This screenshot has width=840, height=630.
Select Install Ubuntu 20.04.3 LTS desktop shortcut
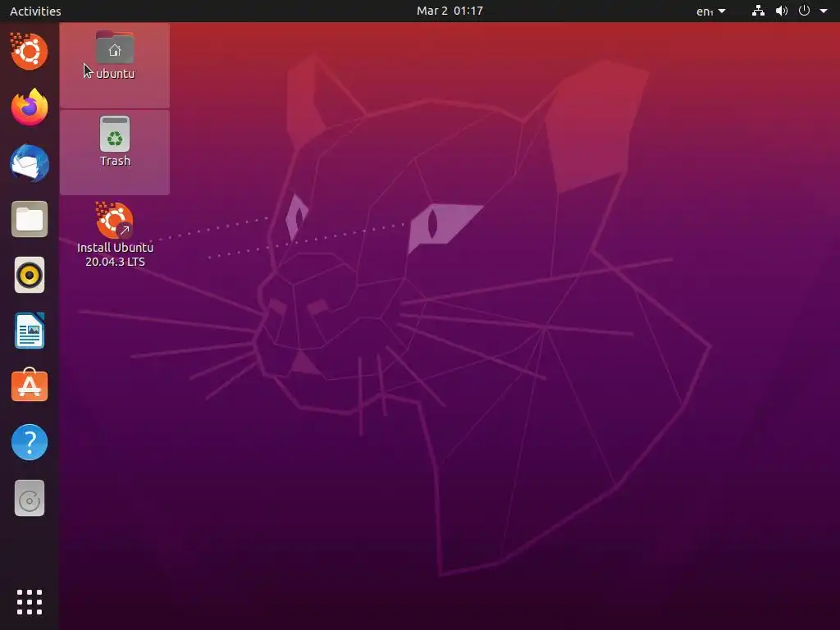point(115,235)
